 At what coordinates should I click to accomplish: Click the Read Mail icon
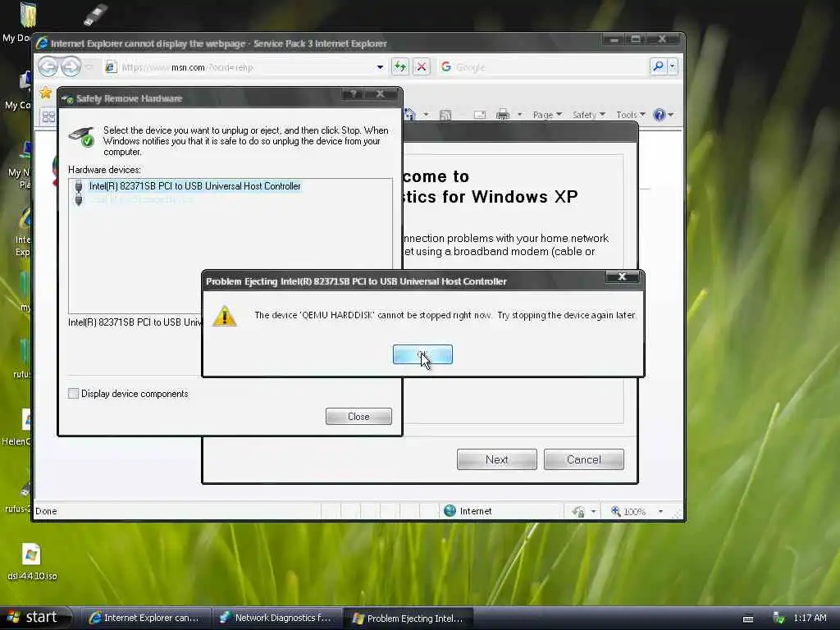coord(479,115)
